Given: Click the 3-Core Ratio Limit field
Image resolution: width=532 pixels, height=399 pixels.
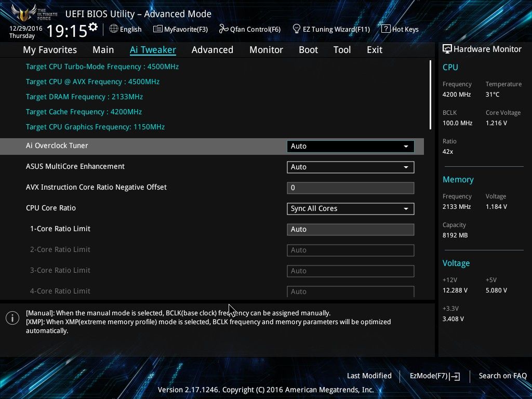Looking at the screenshot, I should pyautogui.click(x=351, y=271).
